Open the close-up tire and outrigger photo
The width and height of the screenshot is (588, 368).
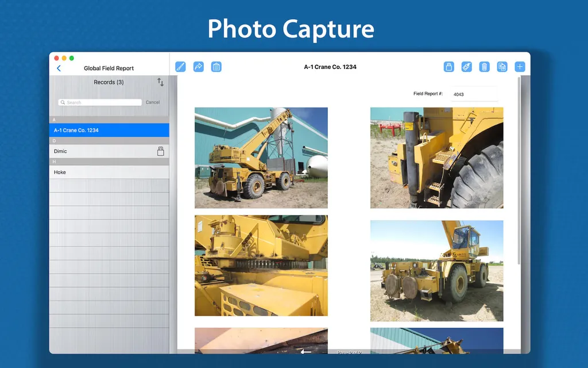(437, 158)
